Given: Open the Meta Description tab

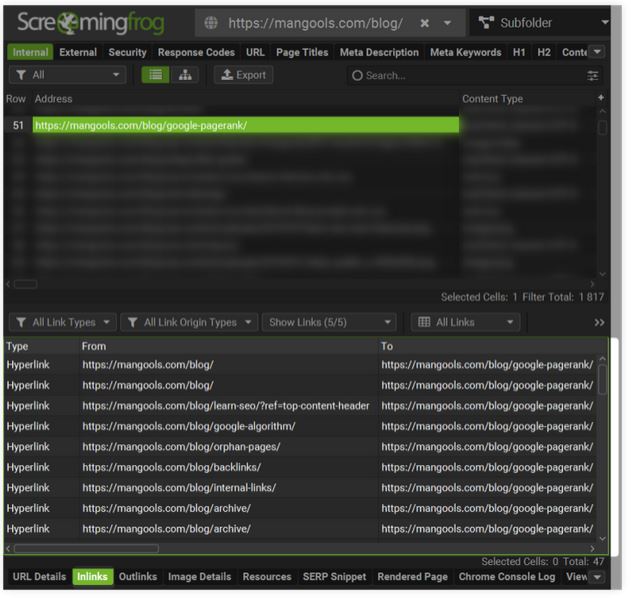Looking at the screenshot, I should coord(379,52).
